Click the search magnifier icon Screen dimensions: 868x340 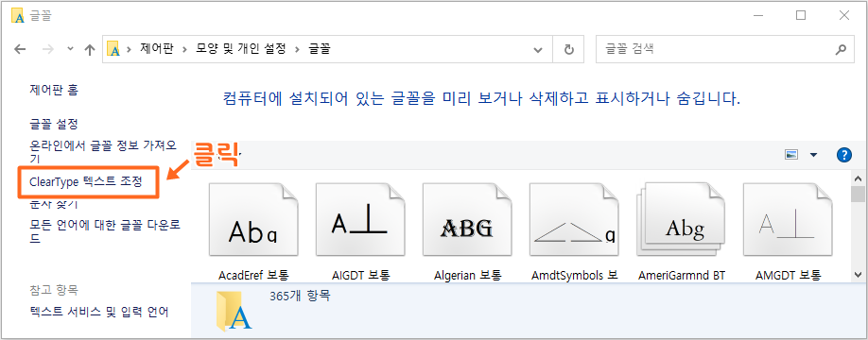(x=841, y=49)
